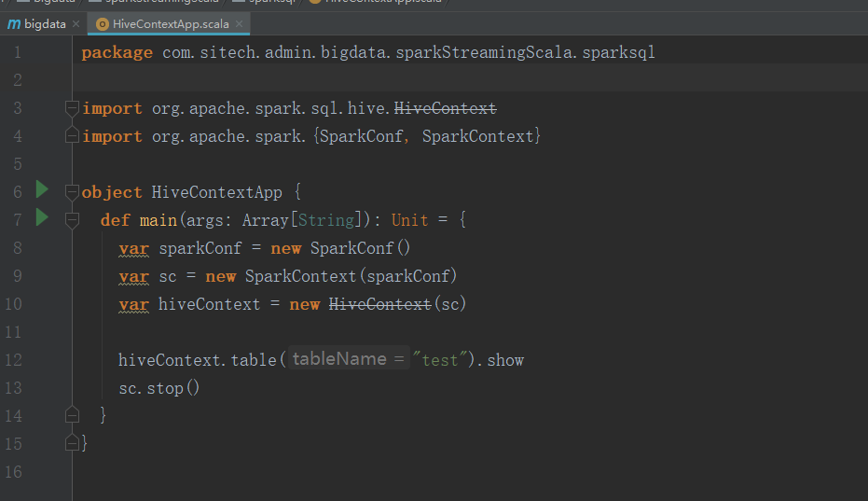Click the main method name
The image size is (868, 501).
(x=158, y=220)
